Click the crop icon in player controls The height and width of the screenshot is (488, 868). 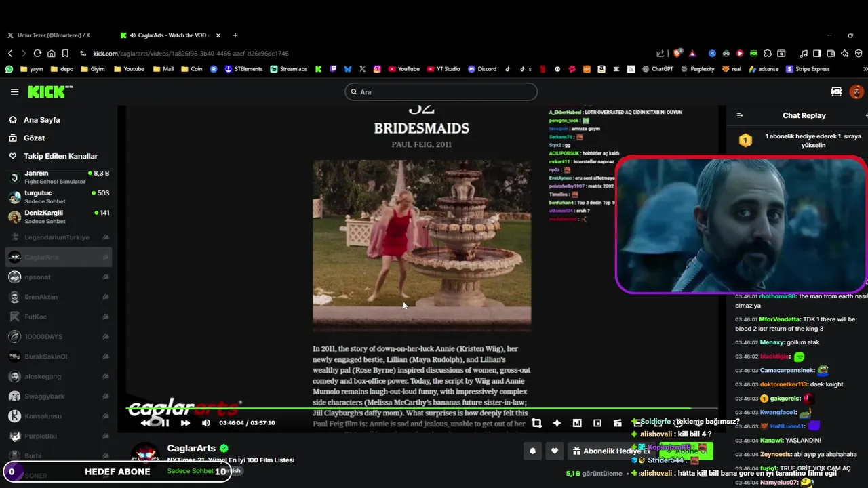coord(536,423)
